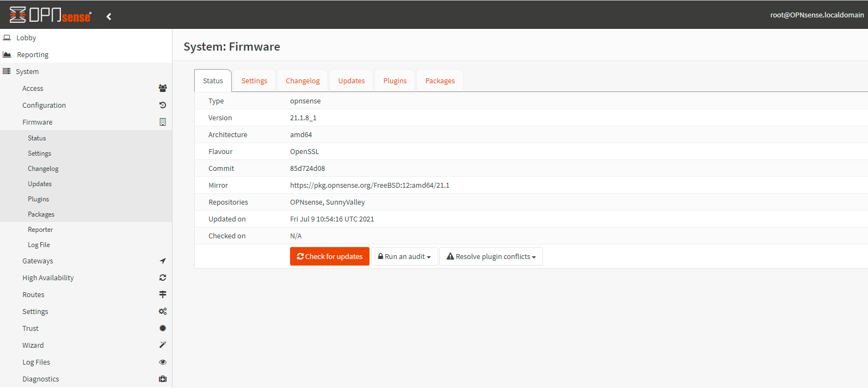Viewport: 868px width, 388px height.
Task: Click the flavour value OpenSSL
Action: [305, 151]
